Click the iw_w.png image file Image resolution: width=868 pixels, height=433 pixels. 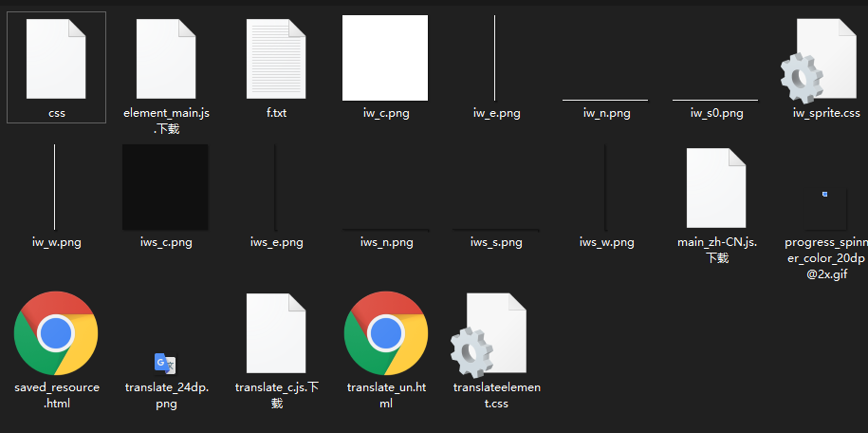56,188
